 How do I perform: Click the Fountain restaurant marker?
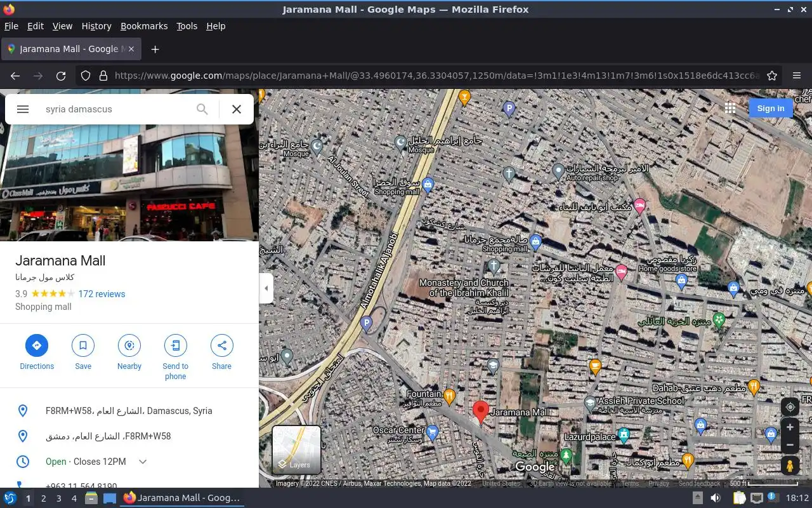coord(449,397)
